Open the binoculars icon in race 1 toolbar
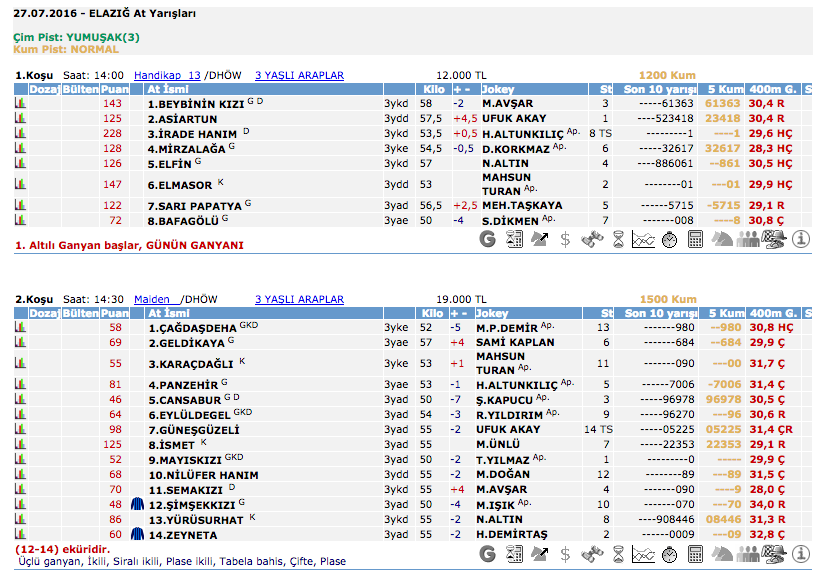This screenshot has height=588, width=832. coord(592,239)
